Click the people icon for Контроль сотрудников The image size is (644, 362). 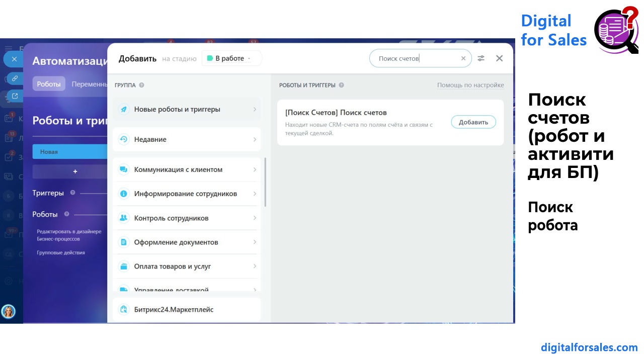point(123,218)
